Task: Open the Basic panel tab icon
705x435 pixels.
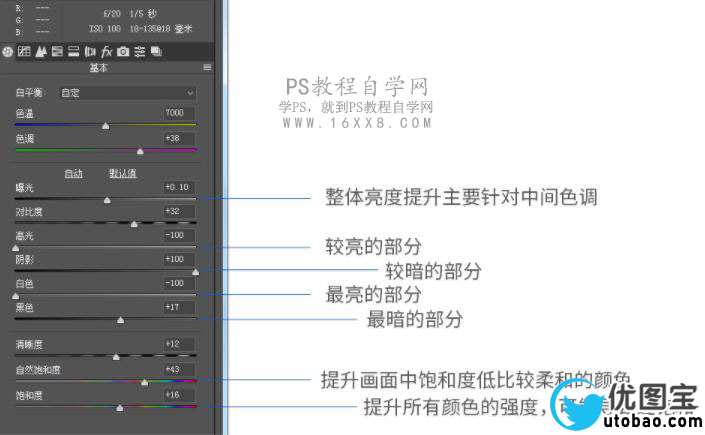Action: click(7, 52)
